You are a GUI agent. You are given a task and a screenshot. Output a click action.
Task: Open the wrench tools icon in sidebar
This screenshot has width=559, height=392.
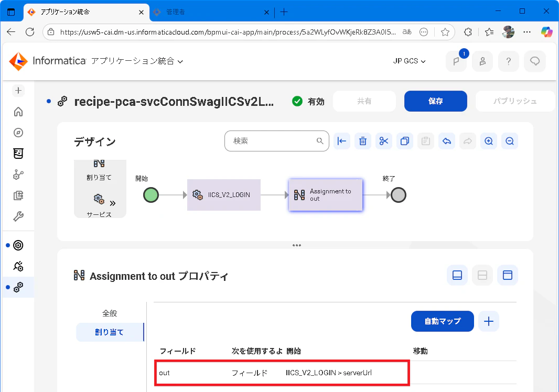18,216
